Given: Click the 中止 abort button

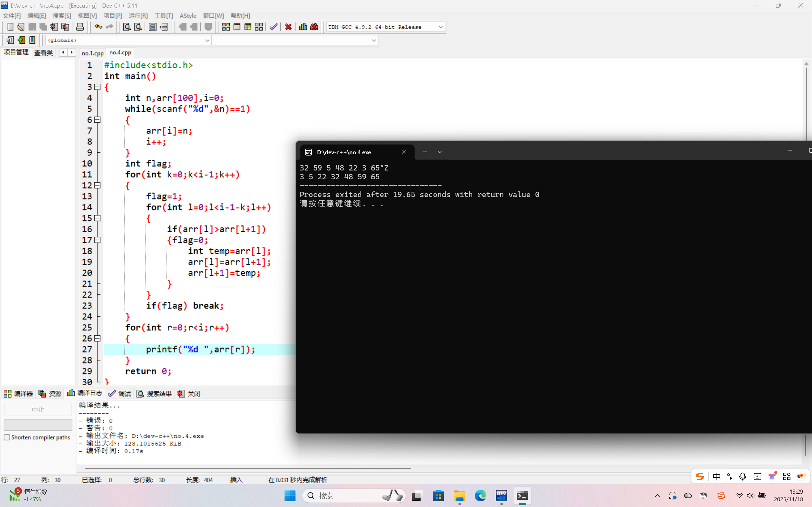Looking at the screenshot, I should coord(38,409).
